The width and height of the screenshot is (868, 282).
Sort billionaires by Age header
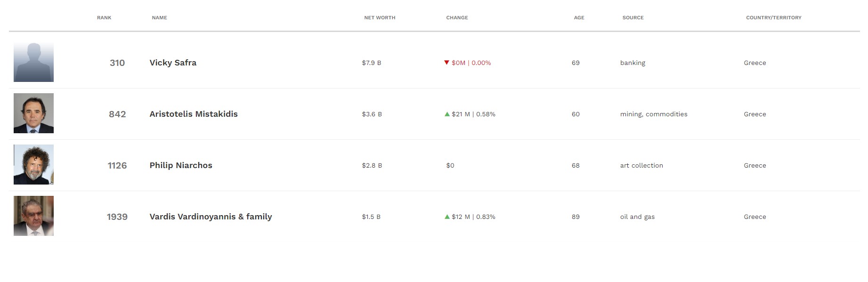(579, 17)
